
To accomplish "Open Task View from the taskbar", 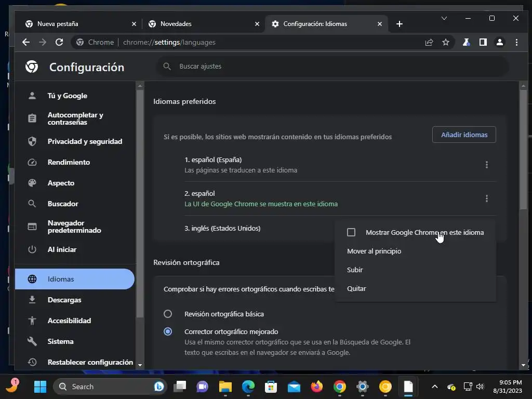I will [180, 387].
